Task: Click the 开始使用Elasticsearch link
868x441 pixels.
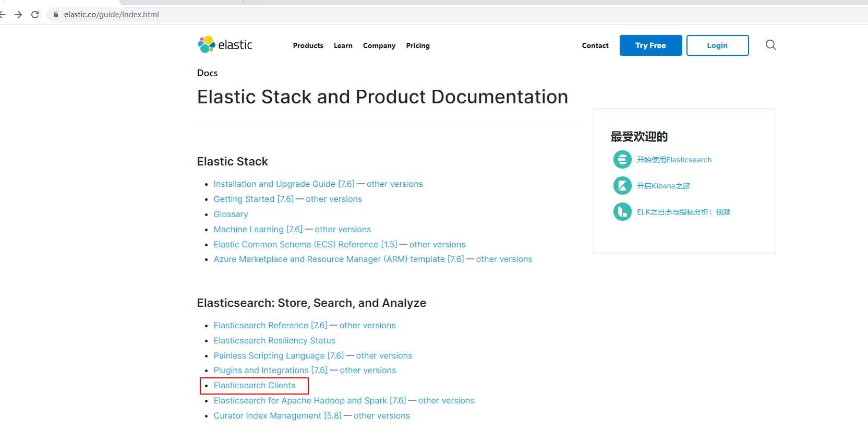Action: click(674, 160)
